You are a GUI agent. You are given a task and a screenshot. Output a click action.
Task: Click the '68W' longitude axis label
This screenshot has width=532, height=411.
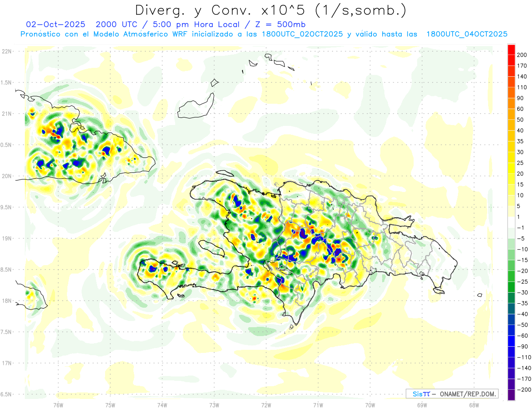point(474,405)
